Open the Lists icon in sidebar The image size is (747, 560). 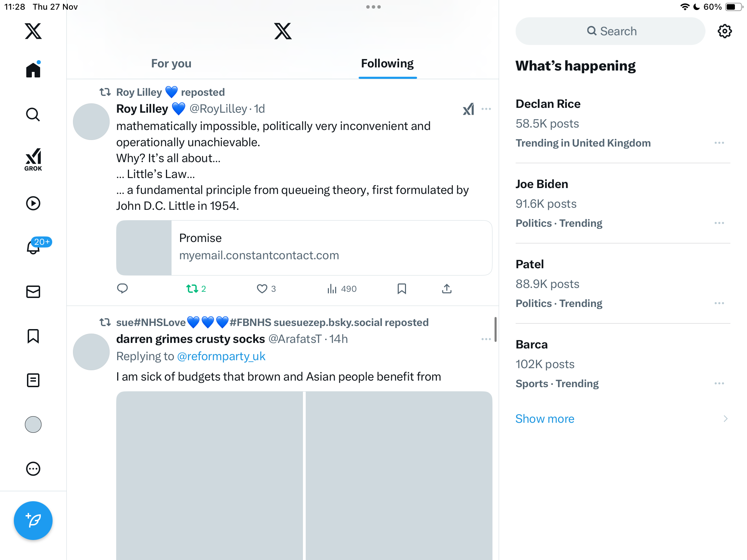(x=33, y=380)
